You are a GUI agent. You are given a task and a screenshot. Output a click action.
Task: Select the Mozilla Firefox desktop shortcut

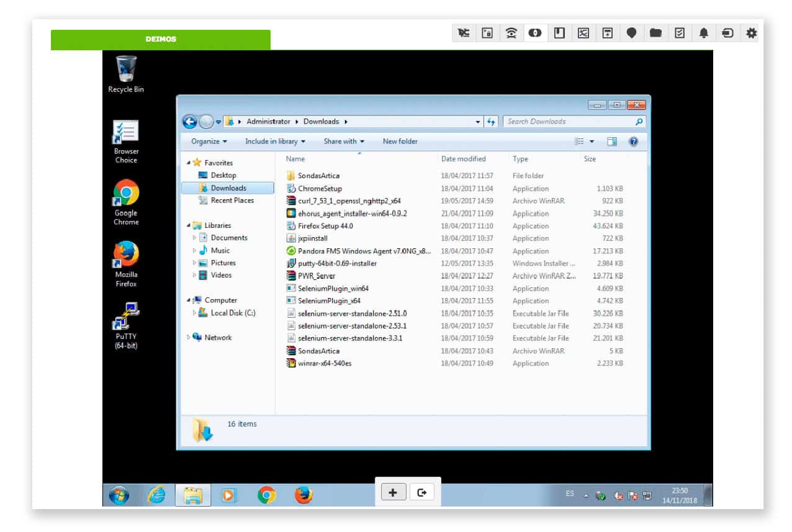125,255
